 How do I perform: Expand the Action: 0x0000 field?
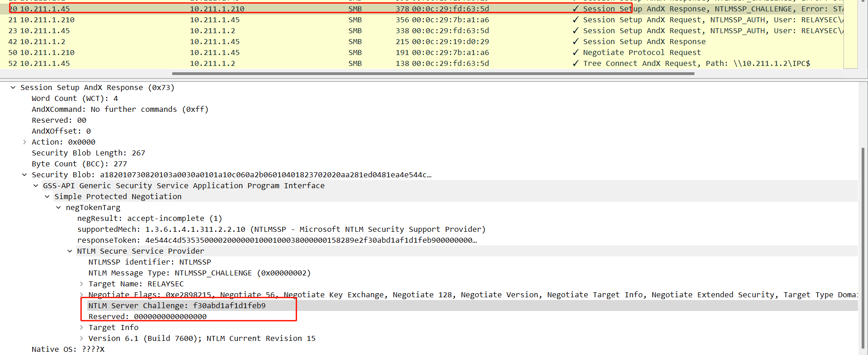(25, 142)
